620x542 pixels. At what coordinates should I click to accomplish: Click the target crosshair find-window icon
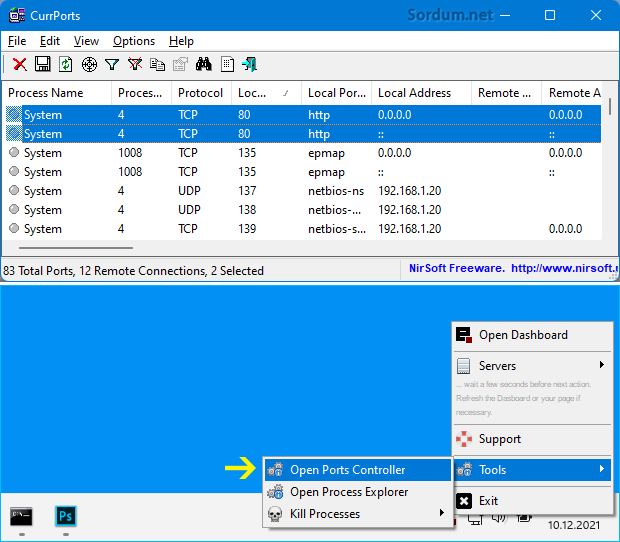[x=89, y=64]
